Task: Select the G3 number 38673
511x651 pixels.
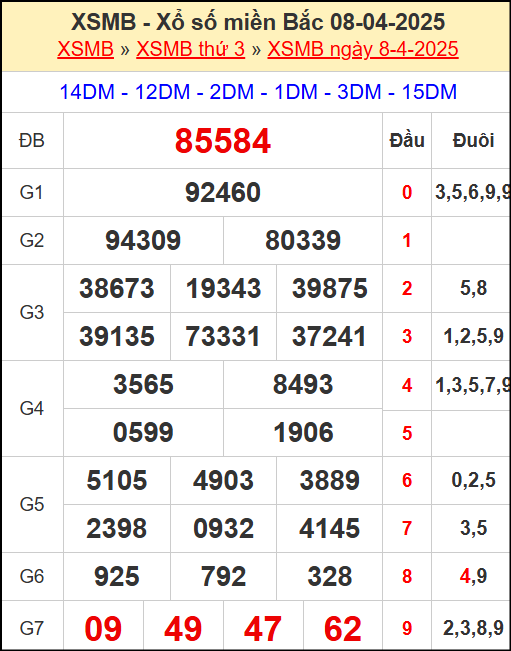Action: pyautogui.click(x=117, y=289)
